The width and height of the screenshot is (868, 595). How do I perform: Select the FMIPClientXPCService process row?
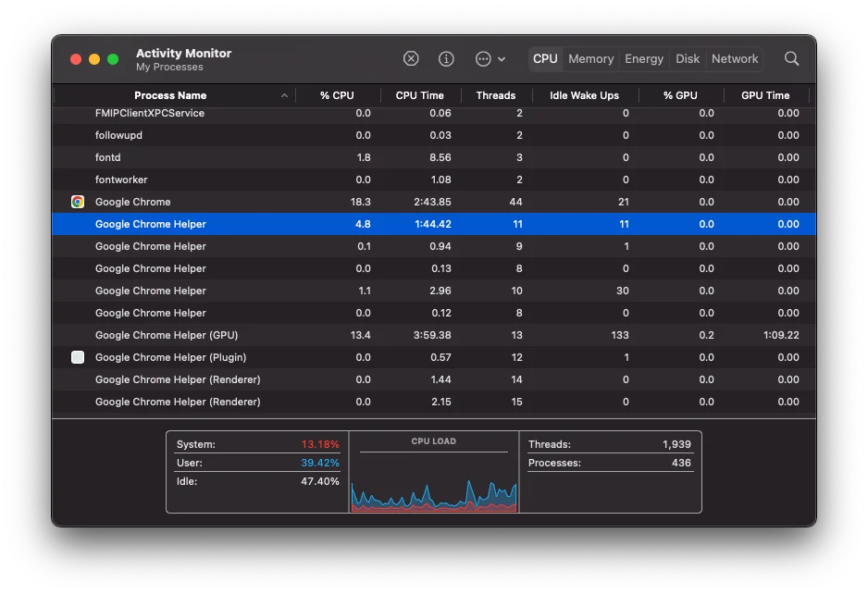pyautogui.click(x=434, y=114)
